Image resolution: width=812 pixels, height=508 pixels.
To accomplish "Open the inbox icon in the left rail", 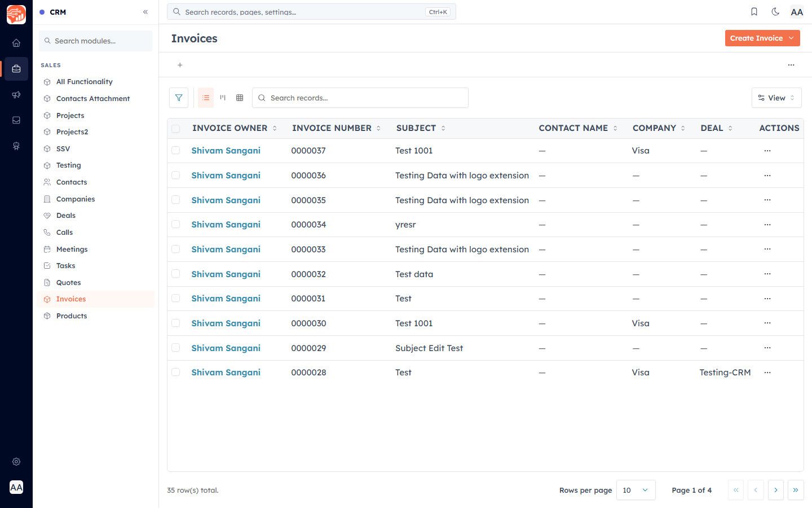I will 16,120.
